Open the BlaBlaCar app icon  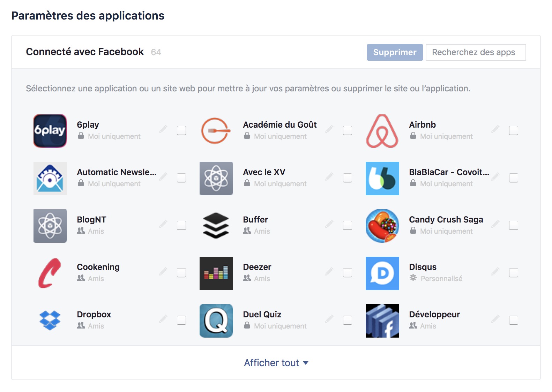click(382, 178)
